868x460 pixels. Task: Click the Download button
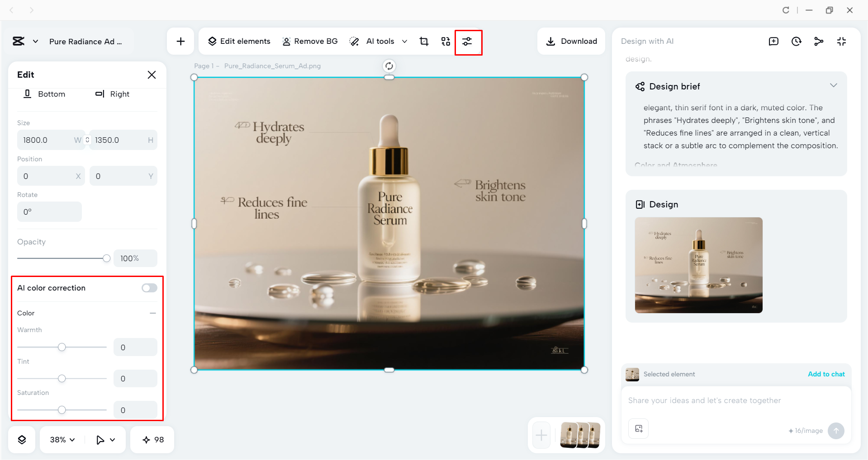571,41
